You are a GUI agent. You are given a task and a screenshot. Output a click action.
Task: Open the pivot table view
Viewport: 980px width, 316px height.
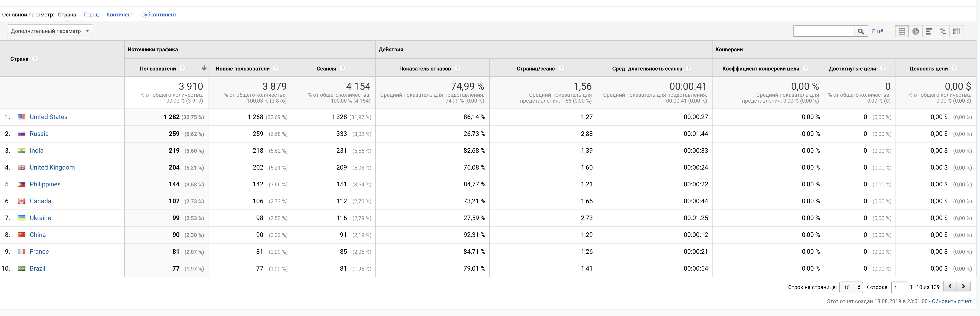click(x=956, y=31)
